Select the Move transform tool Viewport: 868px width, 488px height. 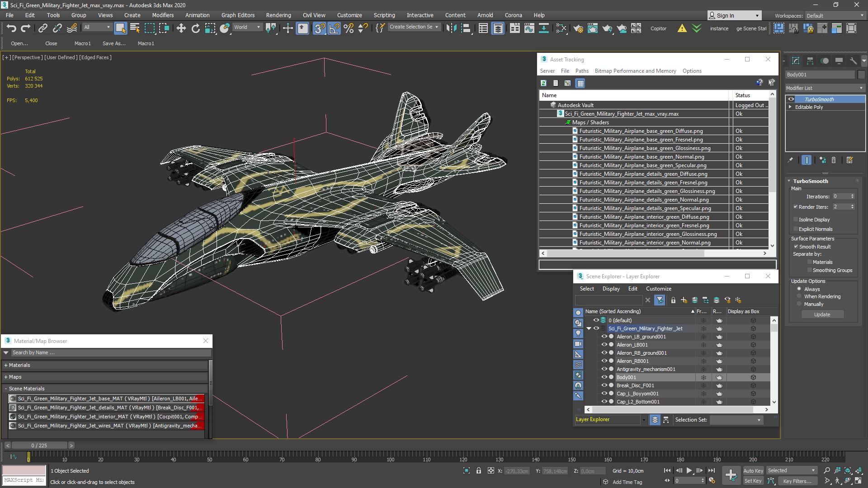click(181, 28)
